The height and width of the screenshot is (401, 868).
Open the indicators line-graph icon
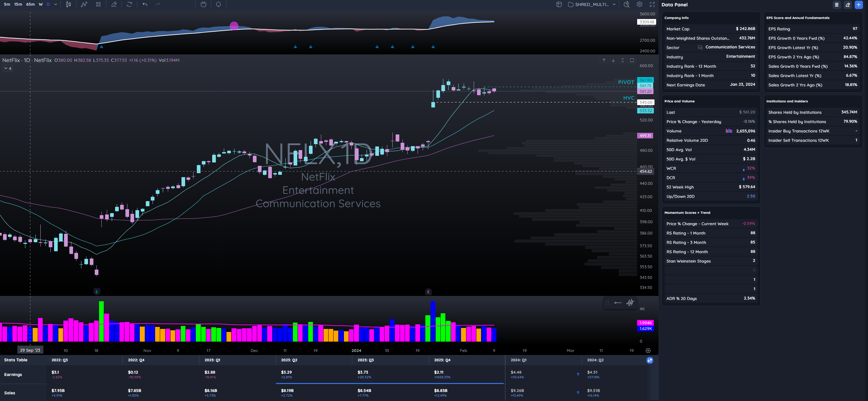[84, 4]
